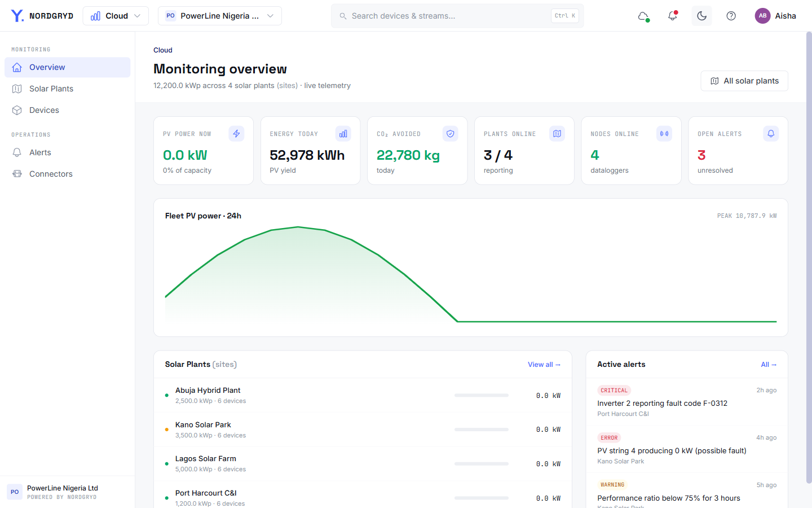Click the ERROR alert badge
The image size is (812, 508).
[609, 438]
